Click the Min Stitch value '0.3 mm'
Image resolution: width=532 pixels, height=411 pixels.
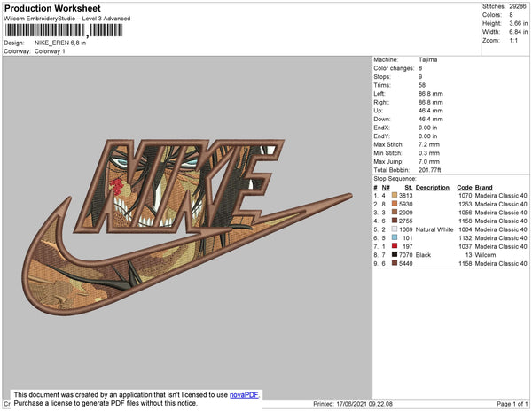429,153
